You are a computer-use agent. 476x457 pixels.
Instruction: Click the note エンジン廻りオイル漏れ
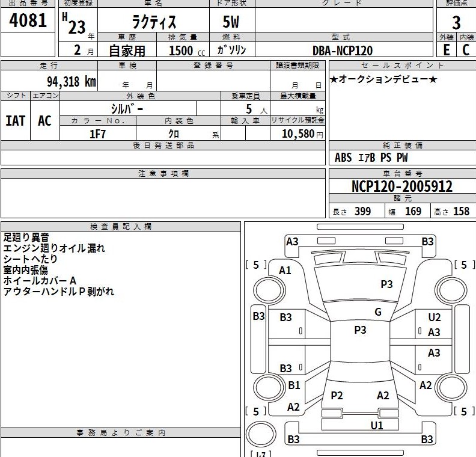[54, 248]
